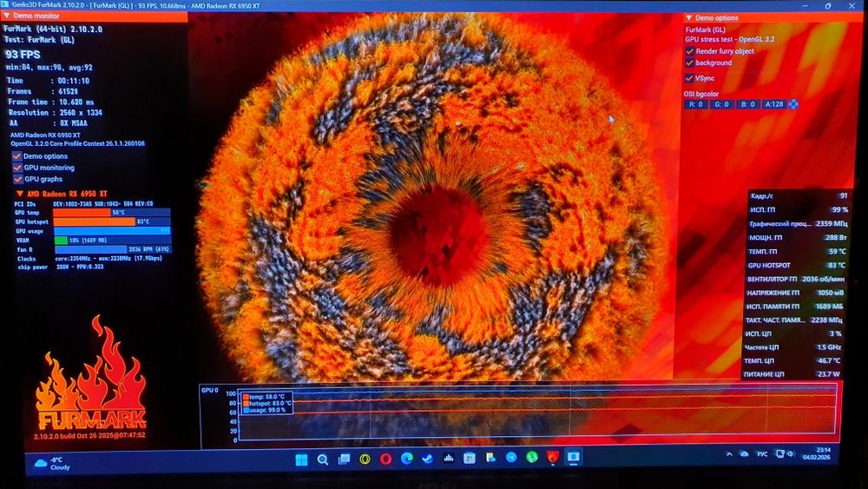Click the Кадр./с overlay row
The image size is (868, 489).
tap(799, 195)
